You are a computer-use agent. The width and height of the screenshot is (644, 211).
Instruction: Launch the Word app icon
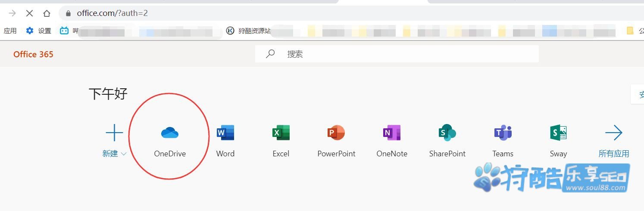[x=225, y=133]
